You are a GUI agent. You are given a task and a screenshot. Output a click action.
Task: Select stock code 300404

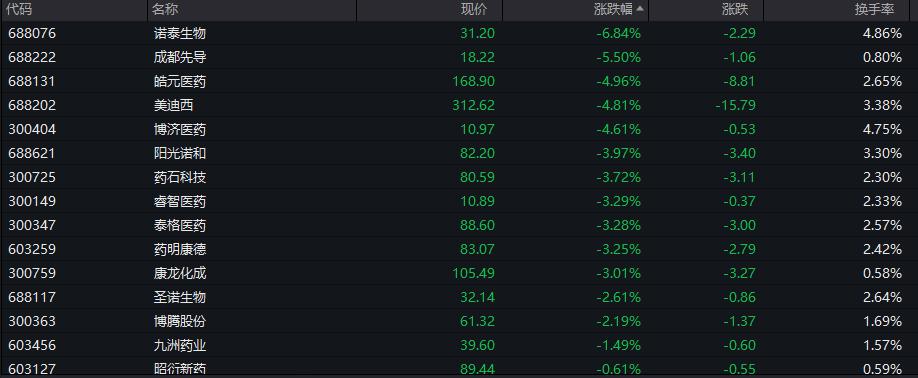32,129
